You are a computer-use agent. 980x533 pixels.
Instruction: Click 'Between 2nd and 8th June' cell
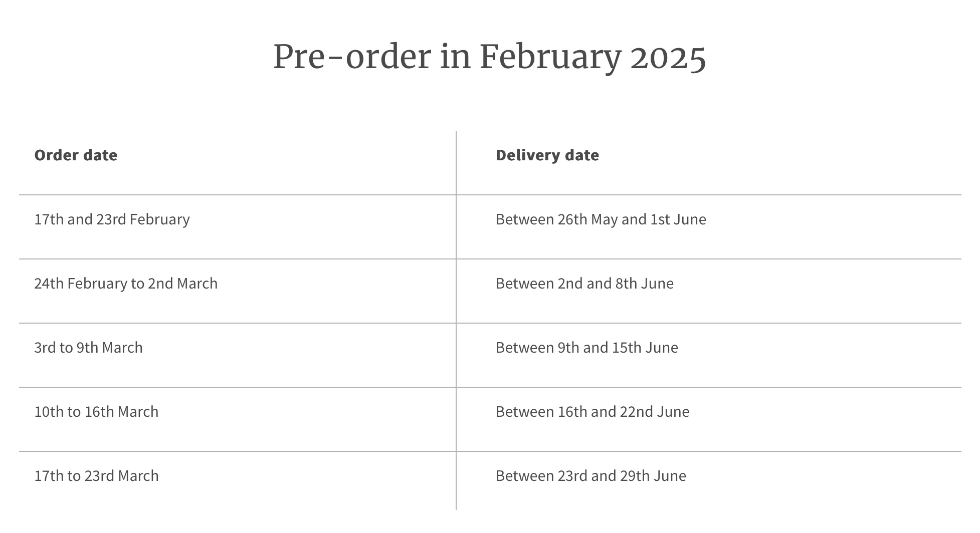point(584,284)
